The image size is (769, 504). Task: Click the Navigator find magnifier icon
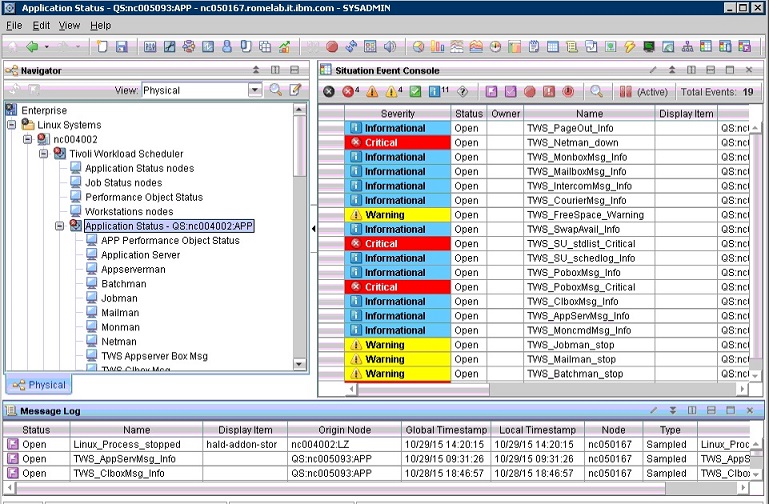tap(276, 90)
